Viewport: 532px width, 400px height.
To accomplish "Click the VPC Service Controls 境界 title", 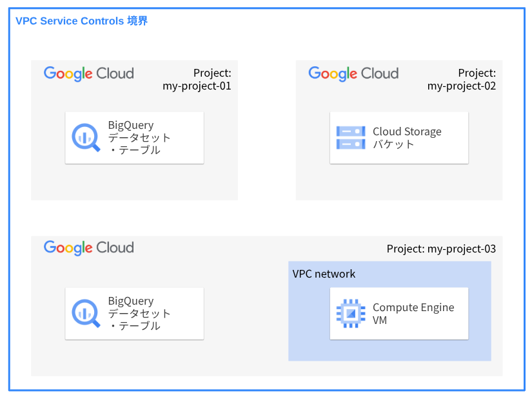I will pyautogui.click(x=81, y=21).
